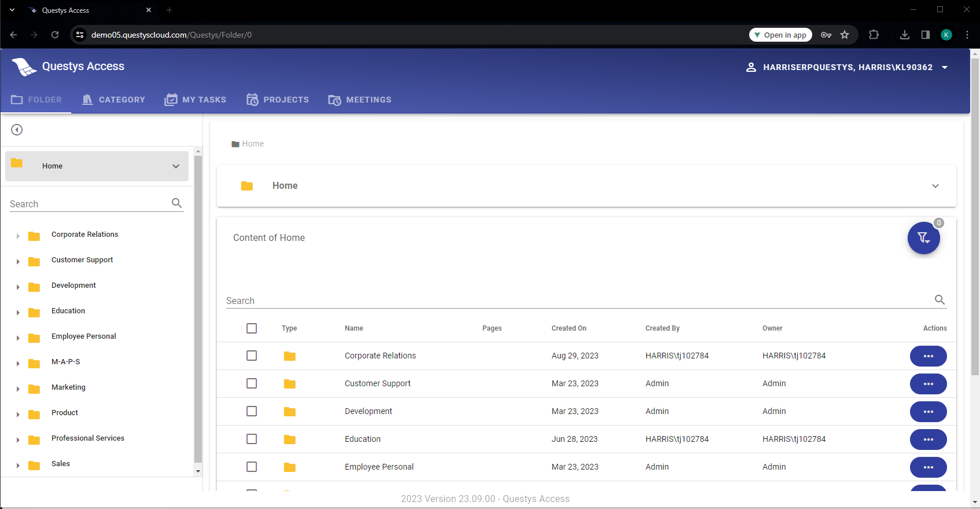The width and height of the screenshot is (980, 509).
Task: Click the password key icon in address bar
Action: (826, 35)
